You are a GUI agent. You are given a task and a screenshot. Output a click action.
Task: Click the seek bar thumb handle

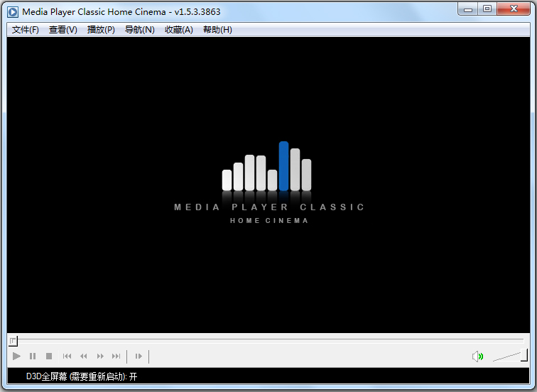13,341
